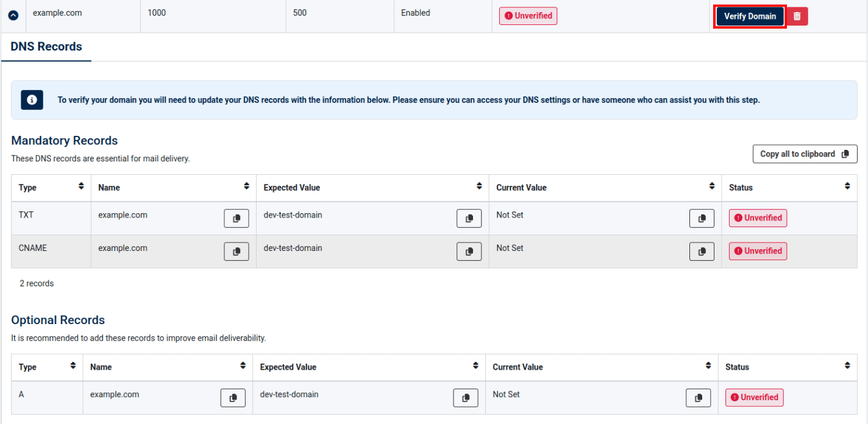Viewport: 868px width, 424px height.
Task: Copy the A record name
Action: (x=233, y=398)
